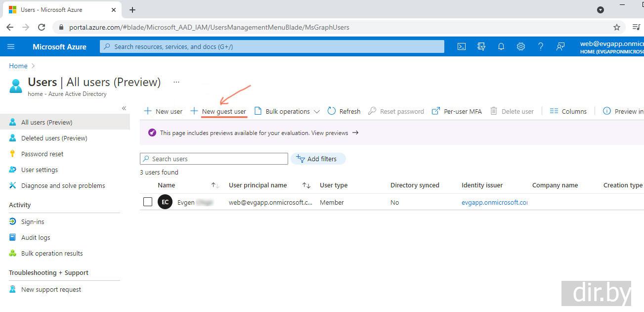The image size is (644, 312).
Task: Open Audit logs in sidebar
Action: 36,237
